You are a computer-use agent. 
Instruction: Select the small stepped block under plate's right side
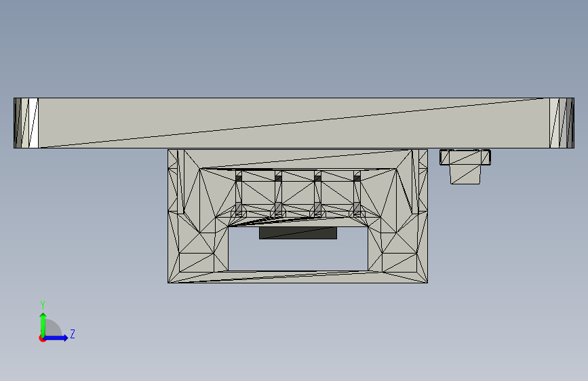pyautogui.click(x=465, y=167)
